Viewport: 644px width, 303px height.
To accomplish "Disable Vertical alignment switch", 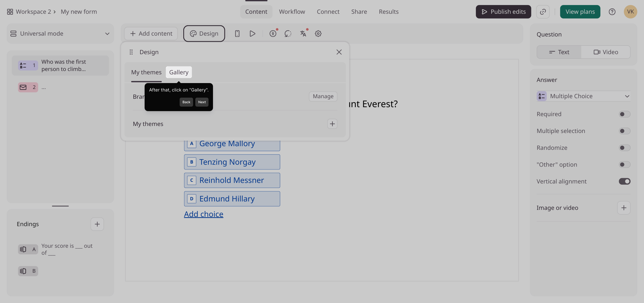I will coord(625,182).
